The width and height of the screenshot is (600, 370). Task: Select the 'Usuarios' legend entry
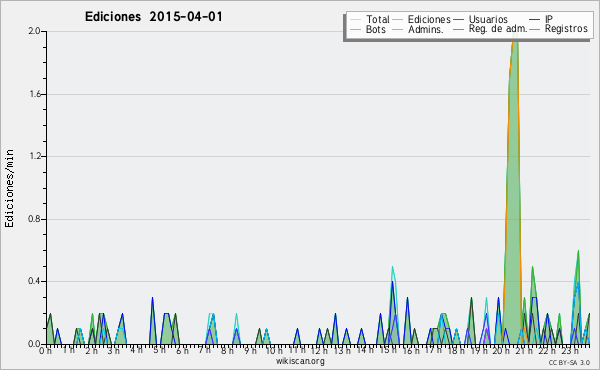(x=480, y=19)
